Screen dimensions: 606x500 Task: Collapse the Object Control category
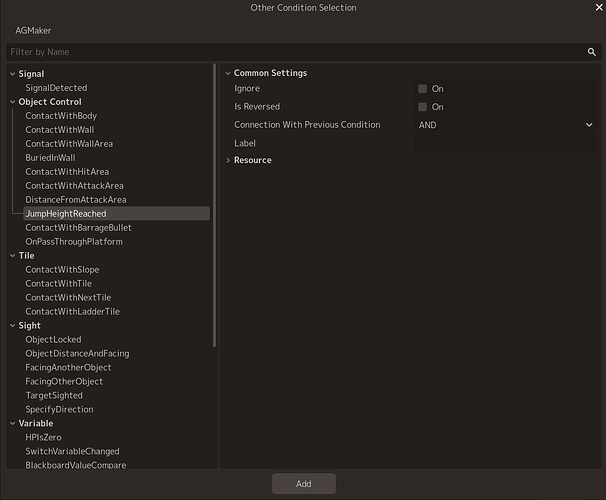[x=13, y=102]
